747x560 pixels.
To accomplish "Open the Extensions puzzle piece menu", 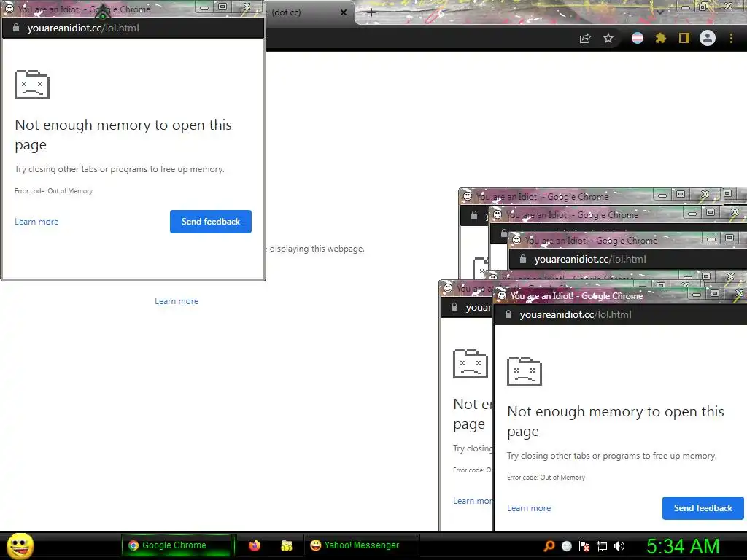I will (660, 38).
